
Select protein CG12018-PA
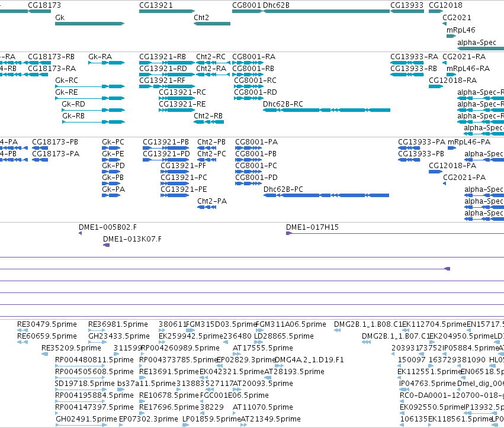435,172
